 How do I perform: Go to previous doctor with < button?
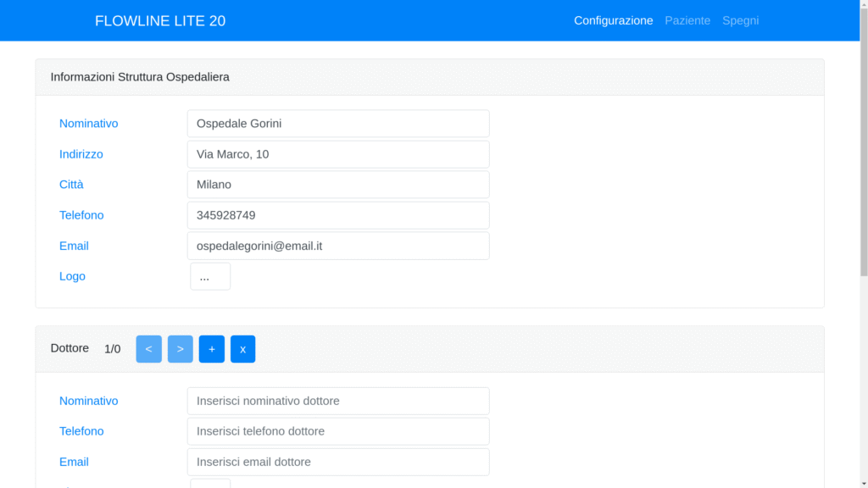coord(148,349)
